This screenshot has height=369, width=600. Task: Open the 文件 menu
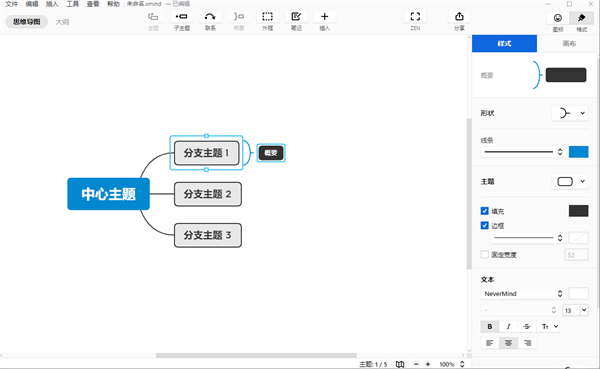[11, 4]
